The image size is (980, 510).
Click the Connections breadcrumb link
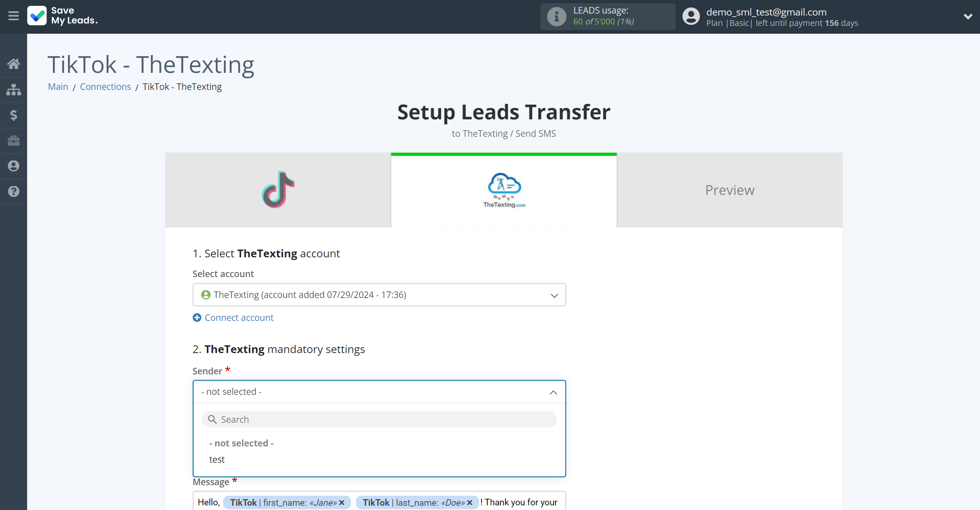point(106,86)
